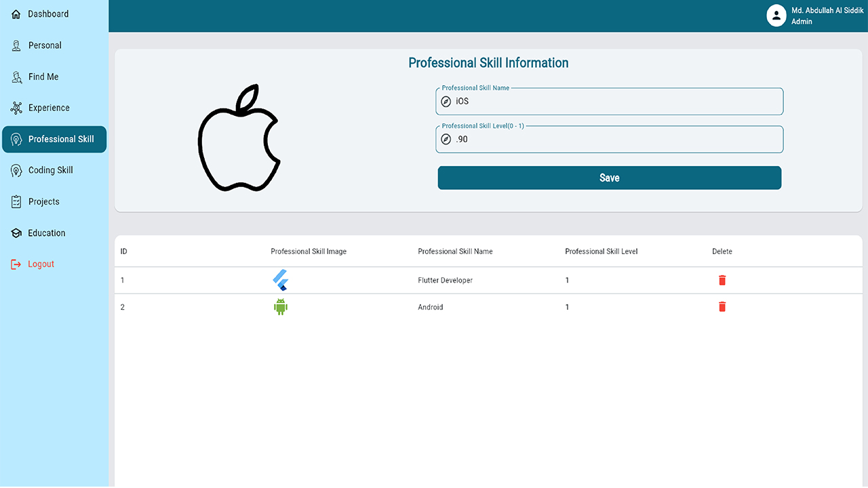Viewport: 868px width, 488px height.
Task: Click the Android robot logo in the table
Action: 281,307
